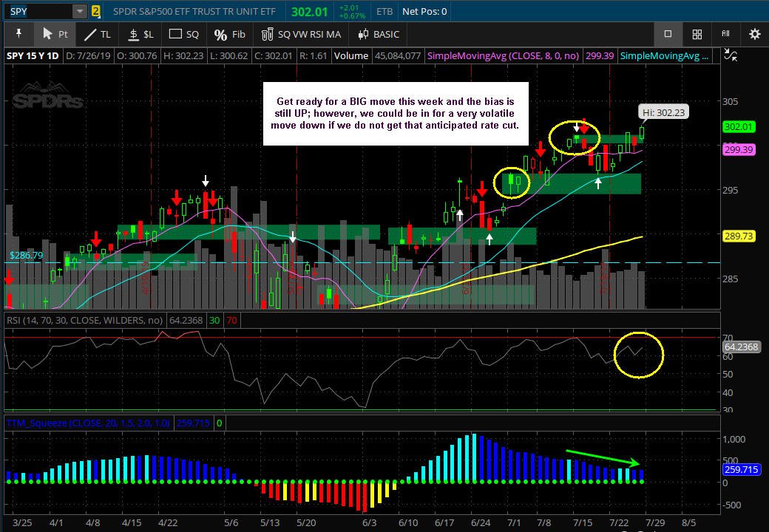Toggle the All charts sync button
This screenshot has height=532, width=769.
pyautogui.click(x=725, y=33)
